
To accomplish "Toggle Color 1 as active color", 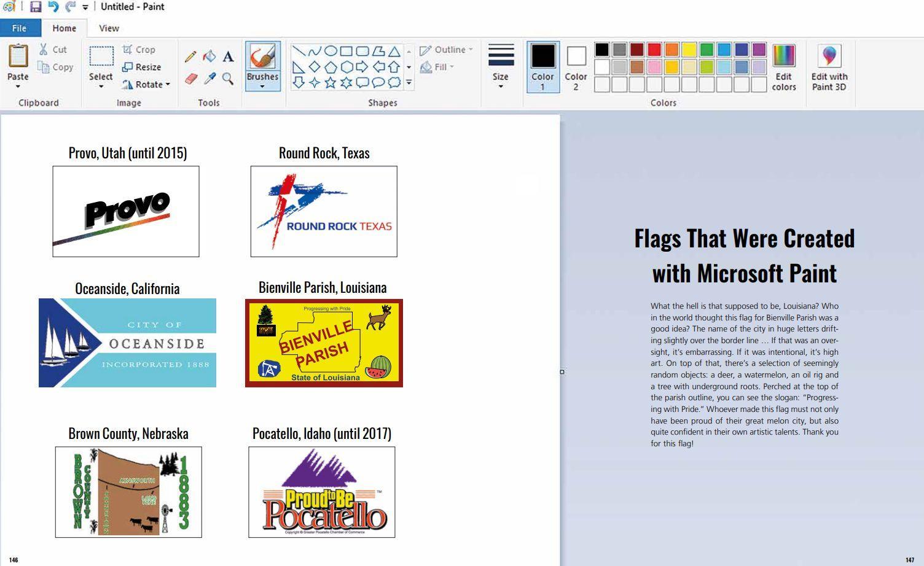I will click(x=542, y=67).
